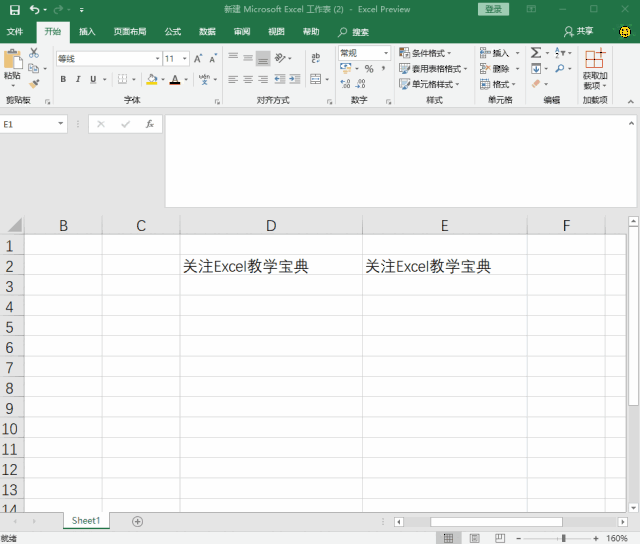The width and height of the screenshot is (640, 544).
Task: Switch to the Formulas tab
Action: pos(173,32)
